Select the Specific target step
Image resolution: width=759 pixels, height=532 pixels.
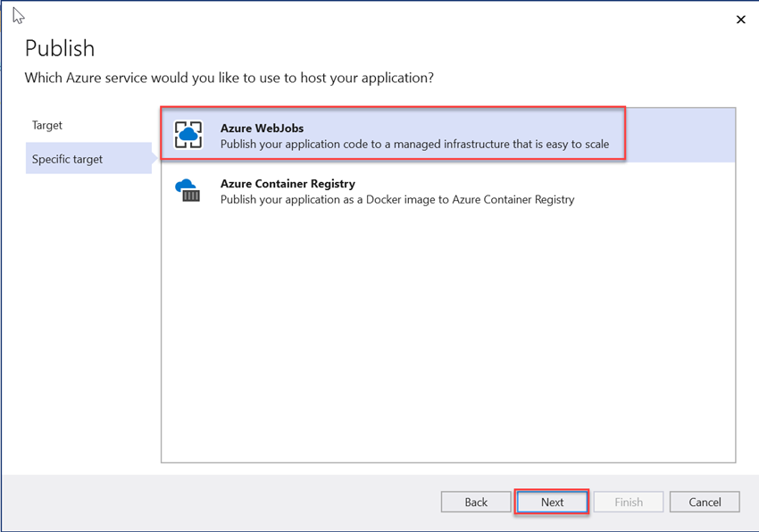tap(68, 159)
